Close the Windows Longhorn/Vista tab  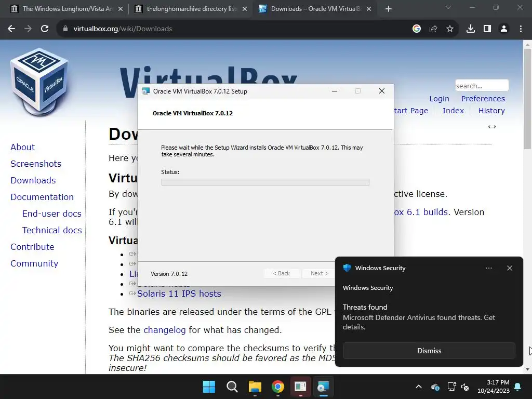tap(121, 9)
